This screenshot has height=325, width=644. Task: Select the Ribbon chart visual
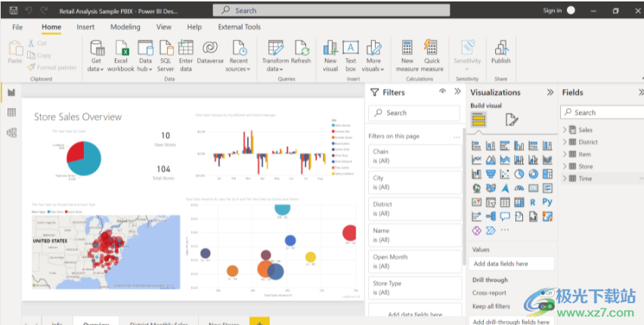547,159
